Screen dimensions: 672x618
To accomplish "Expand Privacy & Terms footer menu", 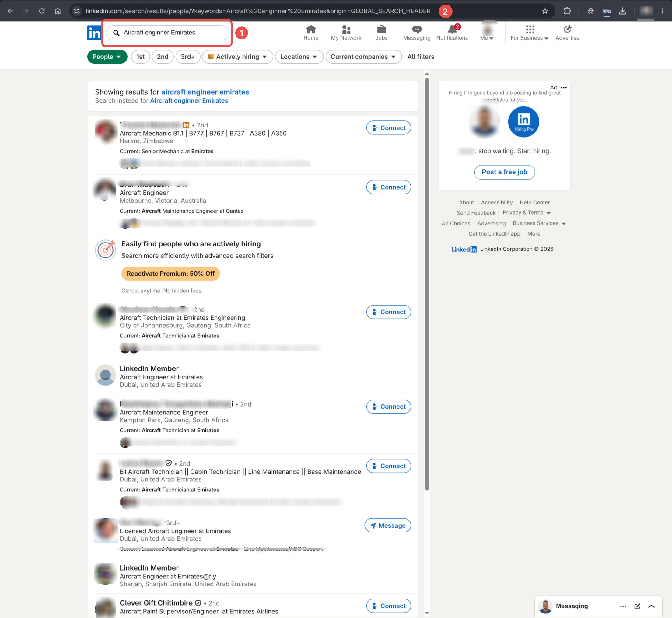I will coord(527,213).
